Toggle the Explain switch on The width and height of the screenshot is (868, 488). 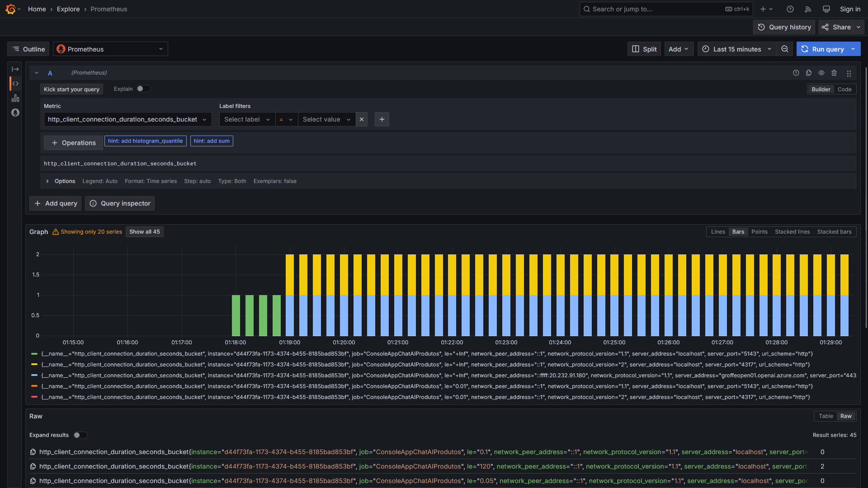[144, 89]
